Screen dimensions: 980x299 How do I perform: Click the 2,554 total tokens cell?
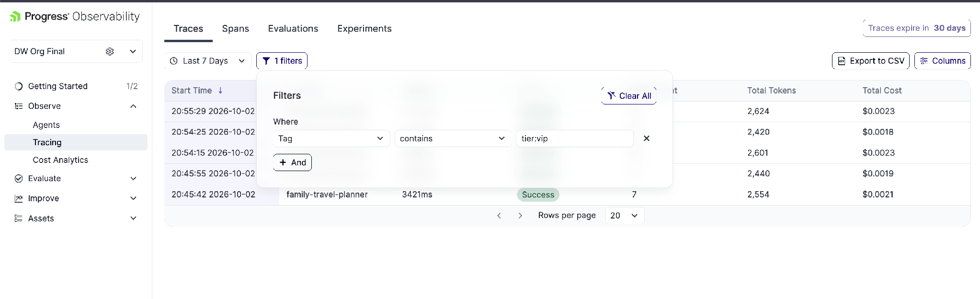click(x=758, y=195)
